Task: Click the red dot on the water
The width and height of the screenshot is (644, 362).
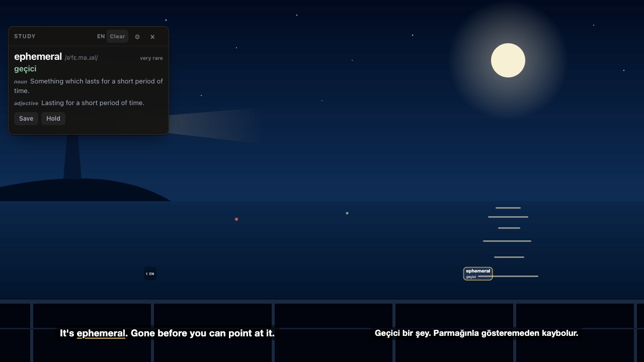Action: (236, 219)
